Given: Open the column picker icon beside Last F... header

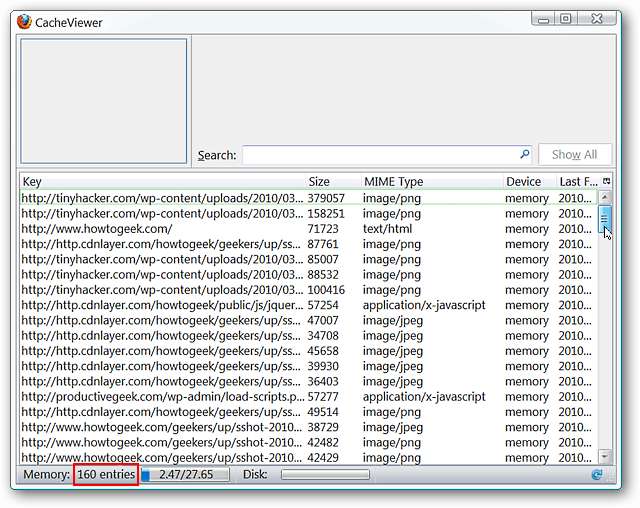Looking at the screenshot, I should click(x=607, y=181).
